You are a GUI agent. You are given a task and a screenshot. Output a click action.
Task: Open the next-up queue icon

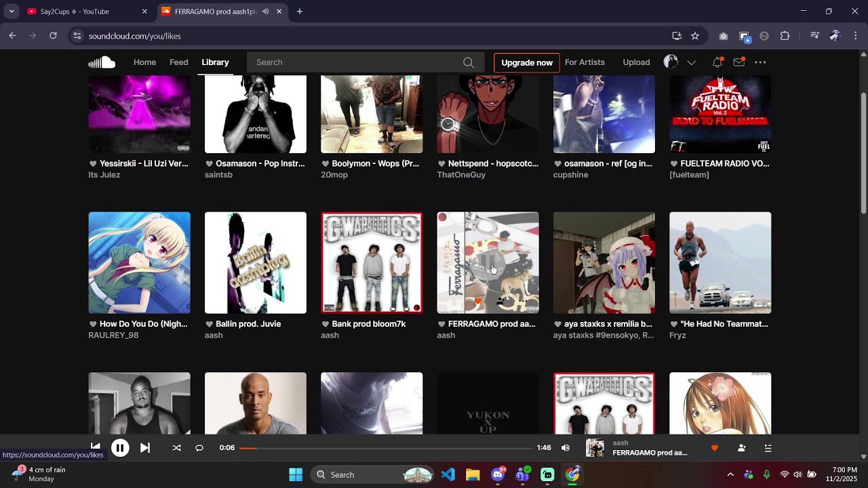768,448
